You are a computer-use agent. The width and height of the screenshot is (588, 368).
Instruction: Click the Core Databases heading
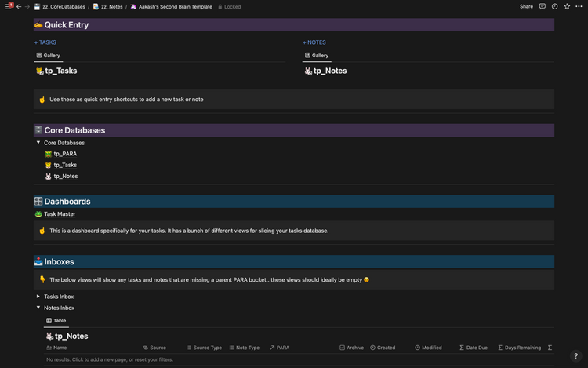(74, 130)
